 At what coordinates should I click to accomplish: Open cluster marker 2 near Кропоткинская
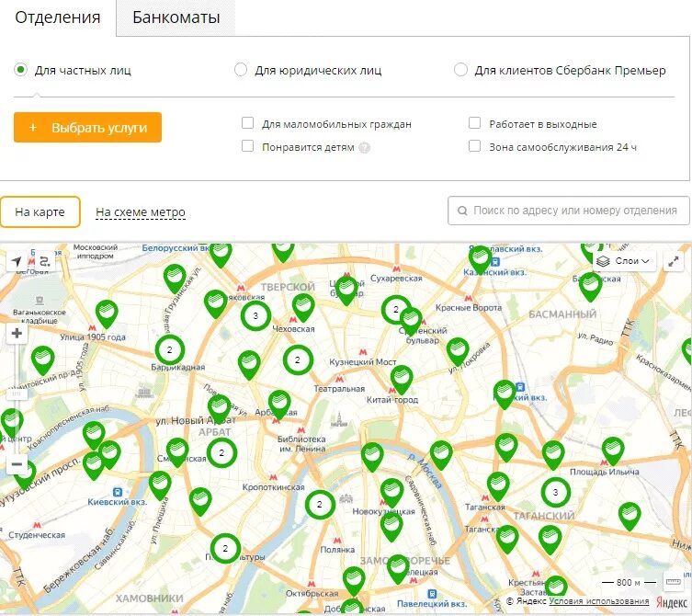click(x=320, y=504)
